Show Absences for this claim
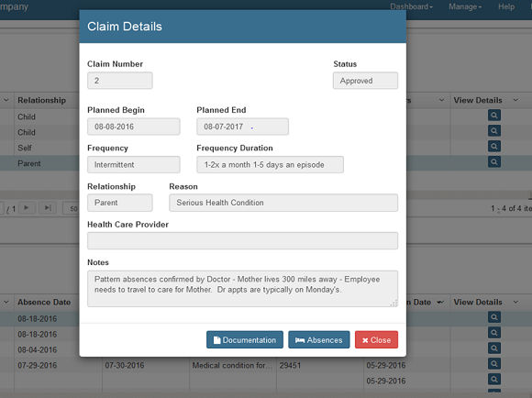This screenshot has height=398, width=532. [x=319, y=339]
